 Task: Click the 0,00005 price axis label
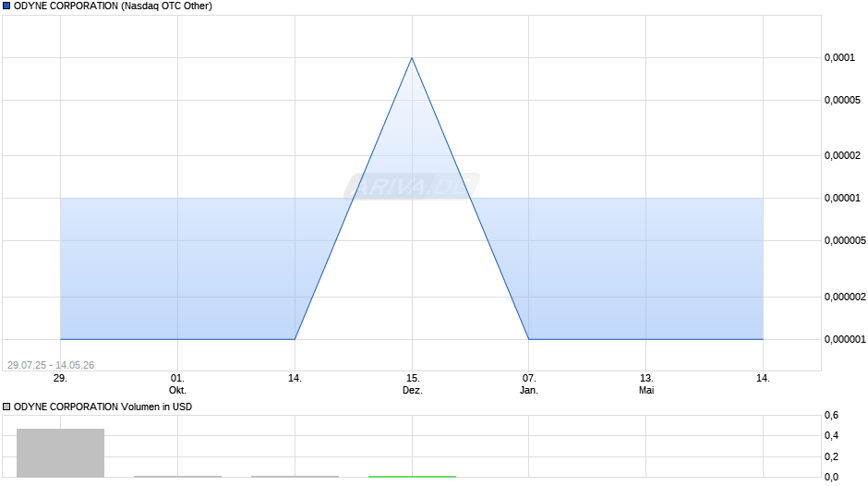pyautogui.click(x=842, y=101)
